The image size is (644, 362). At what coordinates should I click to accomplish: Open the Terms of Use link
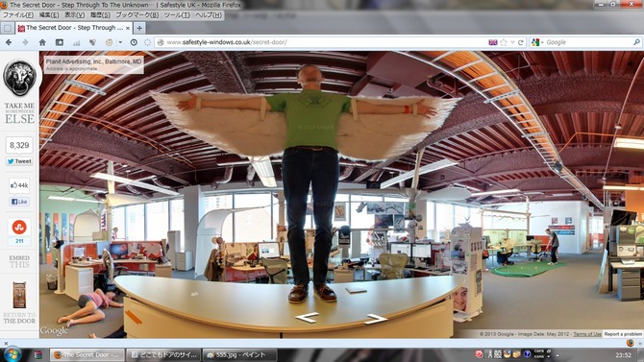[x=587, y=334]
